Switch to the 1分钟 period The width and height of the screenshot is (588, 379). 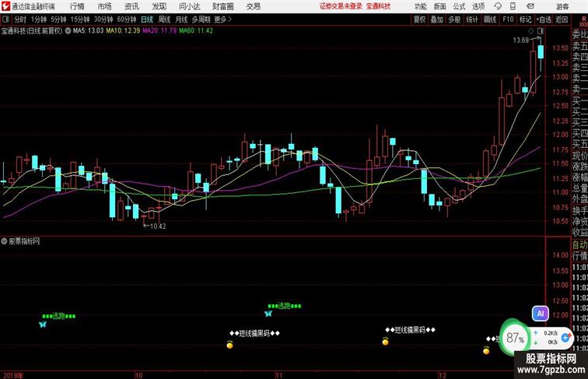coord(39,19)
